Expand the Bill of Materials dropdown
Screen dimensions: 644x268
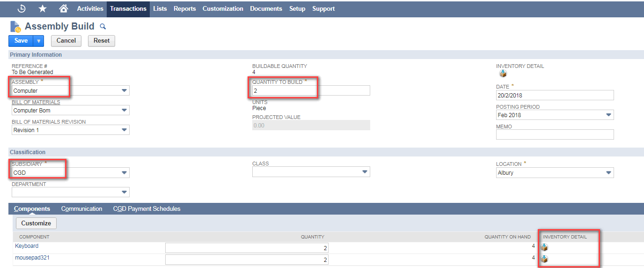(x=124, y=110)
